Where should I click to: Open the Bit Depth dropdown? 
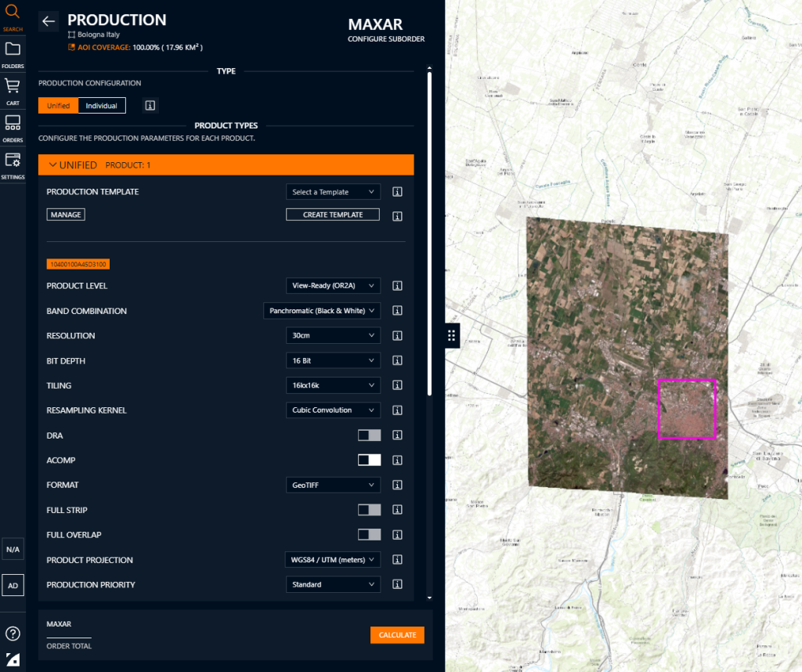[333, 360]
